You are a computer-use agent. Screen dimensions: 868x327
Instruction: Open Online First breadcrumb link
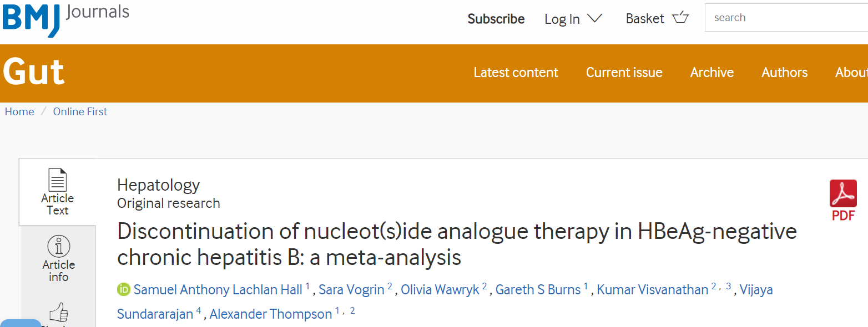(x=80, y=111)
